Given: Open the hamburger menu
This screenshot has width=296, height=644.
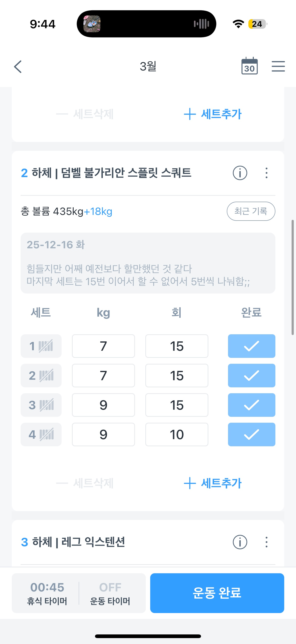Looking at the screenshot, I should pos(278,66).
